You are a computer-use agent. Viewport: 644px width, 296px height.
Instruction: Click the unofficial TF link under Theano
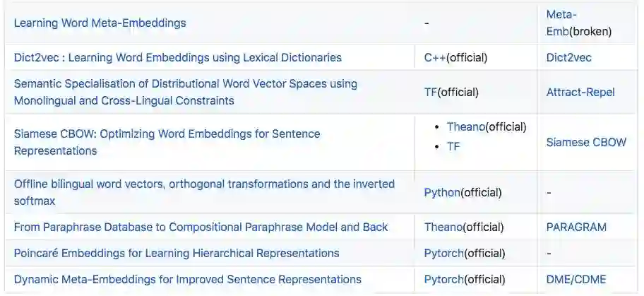[x=453, y=146]
